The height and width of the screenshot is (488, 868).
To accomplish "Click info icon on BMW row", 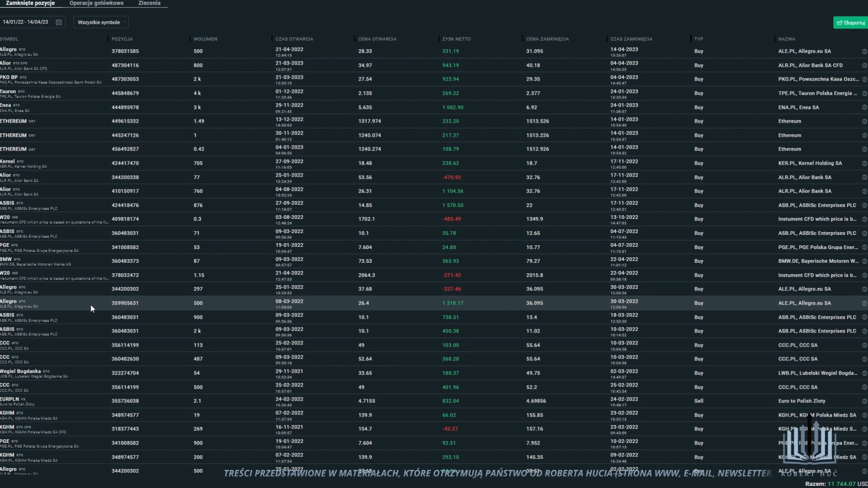I will point(864,261).
